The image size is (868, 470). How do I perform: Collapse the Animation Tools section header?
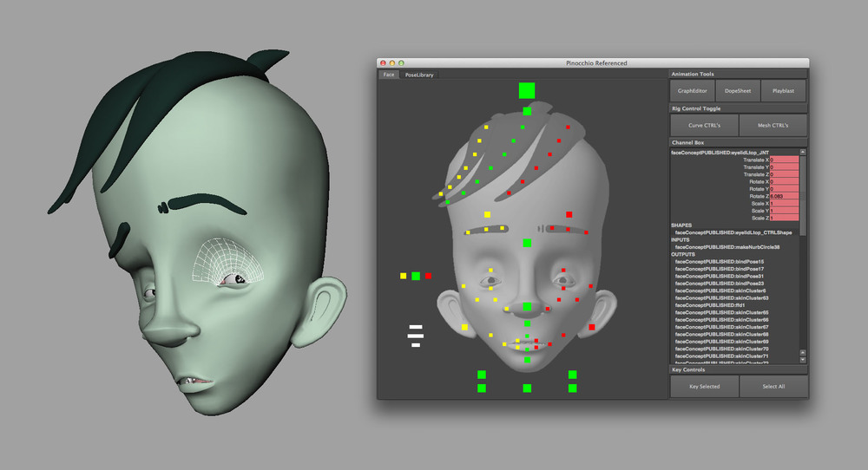click(738, 74)
